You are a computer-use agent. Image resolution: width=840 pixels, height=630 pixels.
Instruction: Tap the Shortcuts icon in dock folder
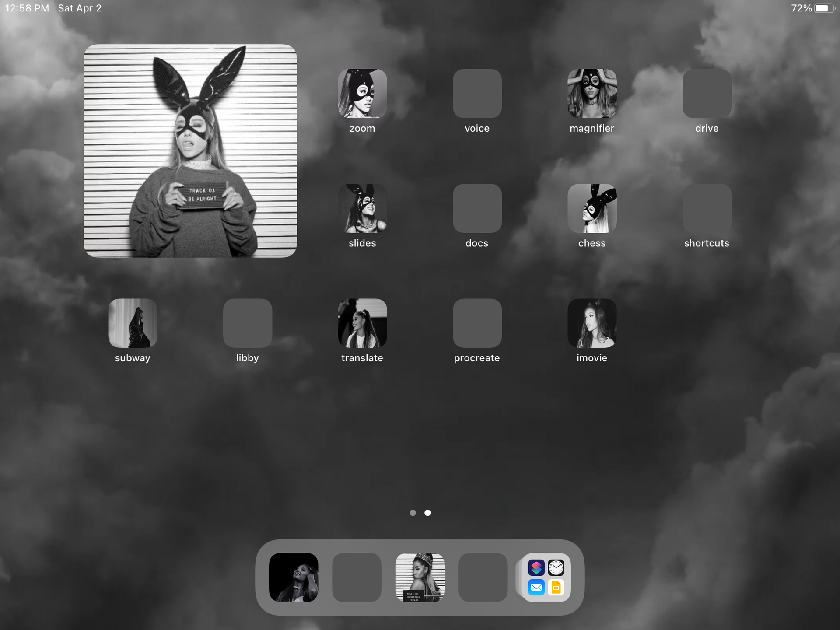pyautogui.click(x=536, y=568)
